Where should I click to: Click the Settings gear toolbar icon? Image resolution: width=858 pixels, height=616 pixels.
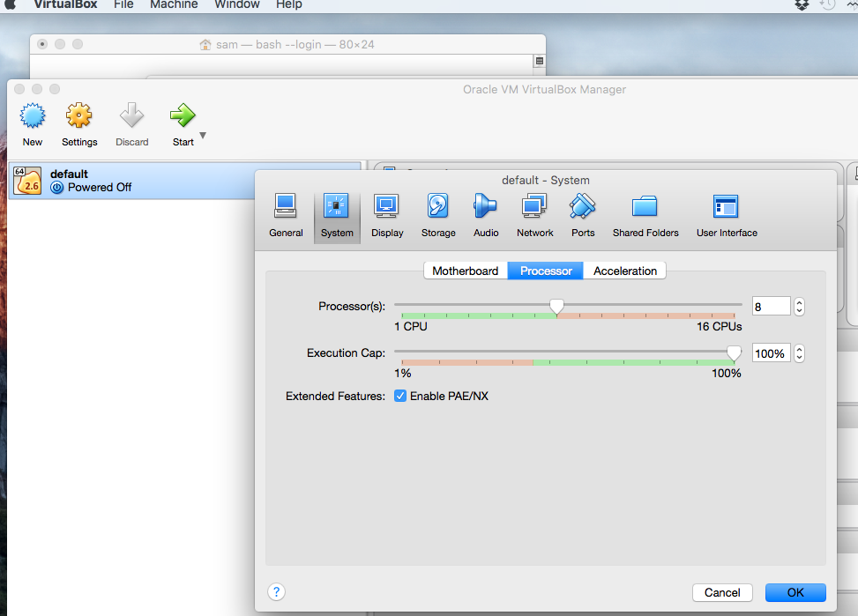(79, 115)
